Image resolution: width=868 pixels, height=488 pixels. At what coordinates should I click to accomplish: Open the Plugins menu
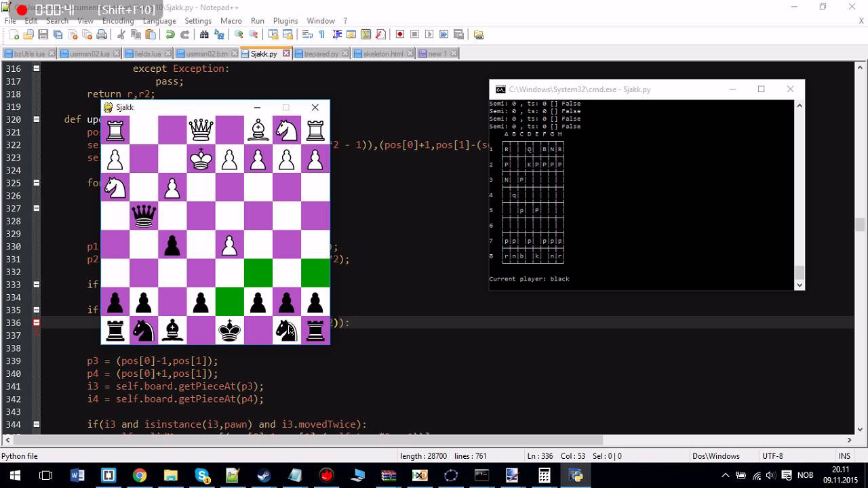tap(285, 21)
